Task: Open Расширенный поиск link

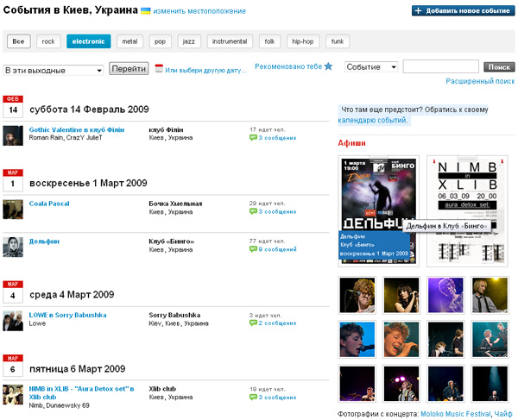Action: point(480,81)
